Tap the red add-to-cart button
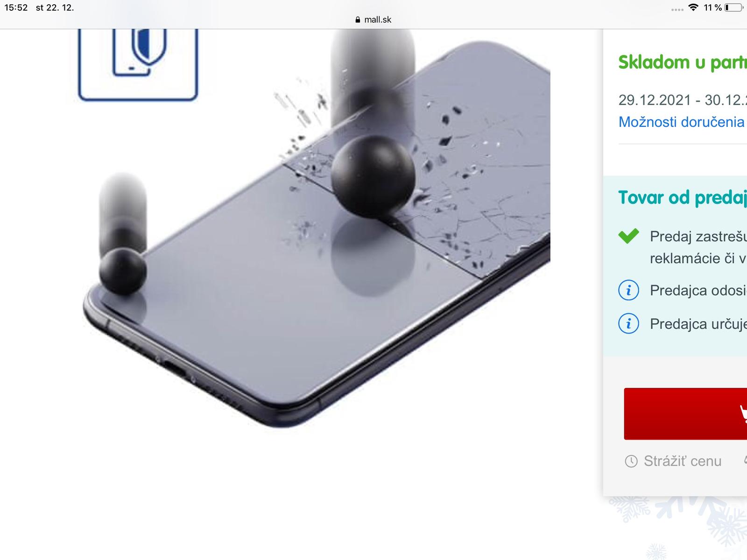The width and height of the screenshot is (747, 560). point(685,413)
